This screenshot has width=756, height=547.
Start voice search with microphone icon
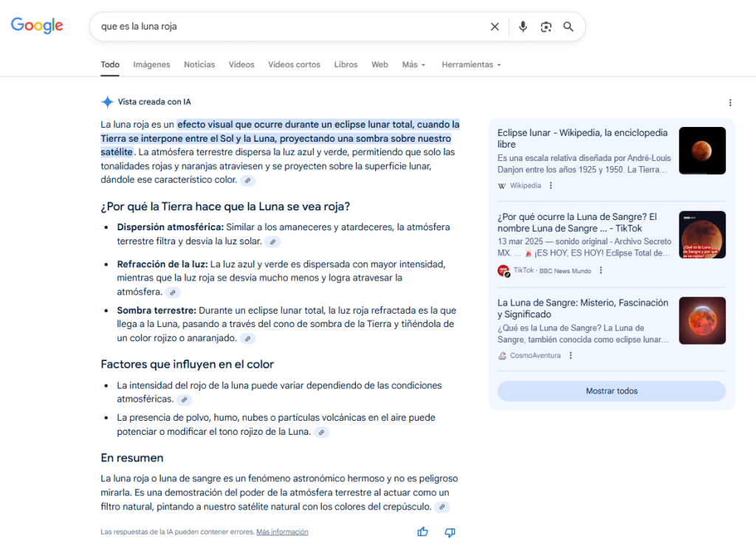click(x=523, y=27)
